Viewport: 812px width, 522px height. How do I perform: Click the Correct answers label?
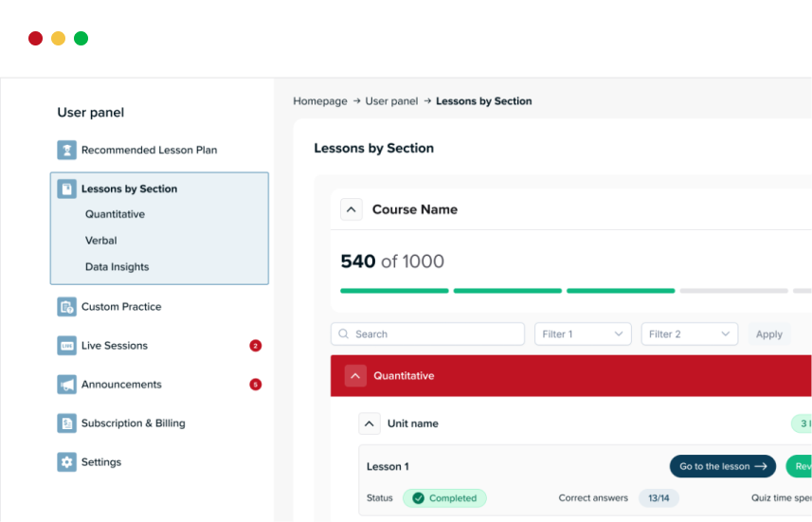point(593,498)
